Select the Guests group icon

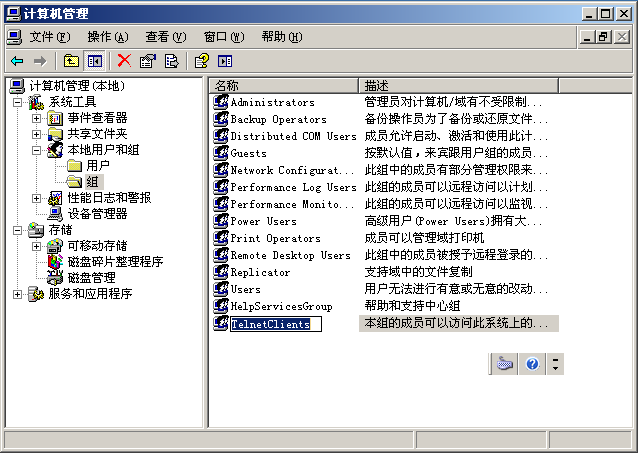coord(221,153)
